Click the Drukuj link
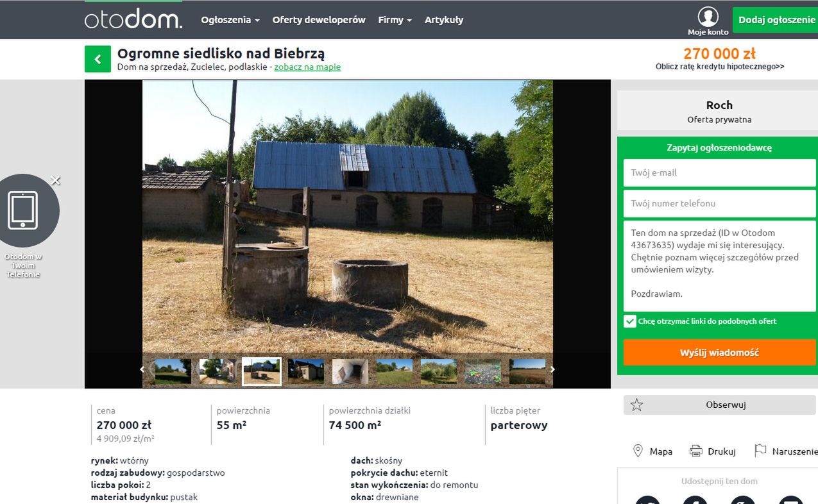The width and height of the screenshot is (818, 504). pos(722,451)
